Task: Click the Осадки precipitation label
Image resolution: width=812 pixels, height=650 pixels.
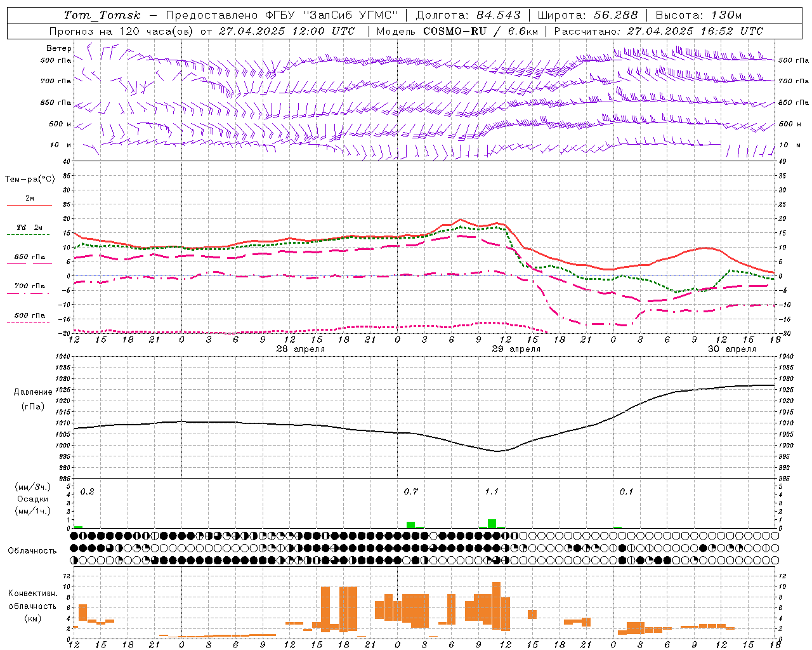Action: 32,499
